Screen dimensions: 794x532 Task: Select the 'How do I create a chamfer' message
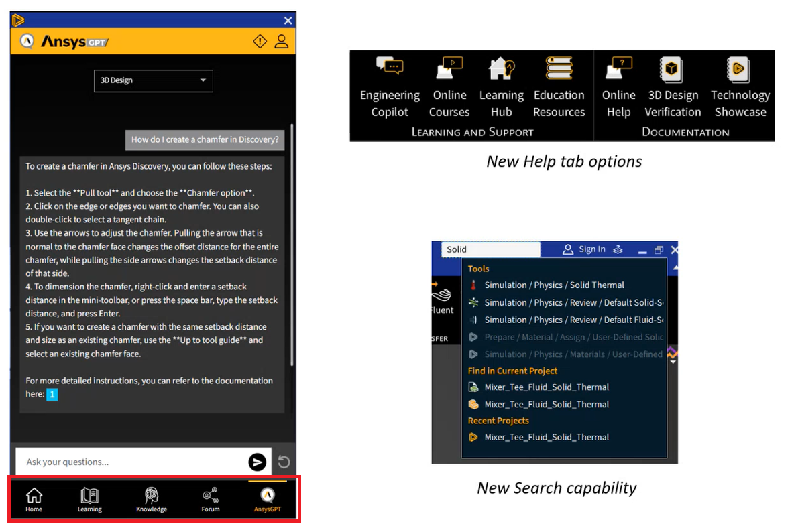205,140
